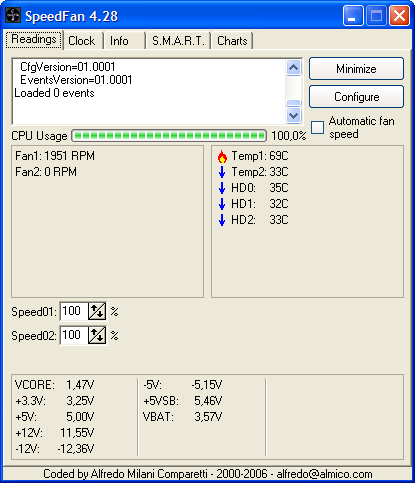Open the S.M.A.R.T. tab
Image resolution: width=415 pixels, height=483 pixels.
(178, 41)
